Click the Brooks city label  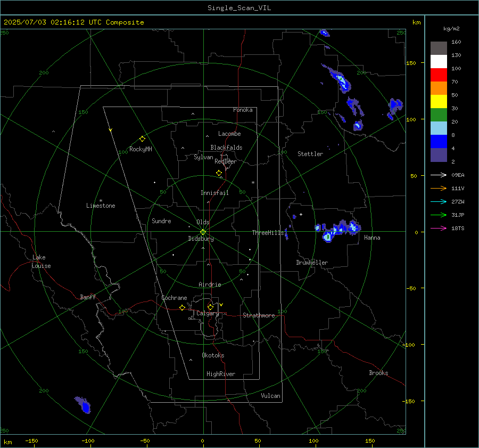[378, 373]
